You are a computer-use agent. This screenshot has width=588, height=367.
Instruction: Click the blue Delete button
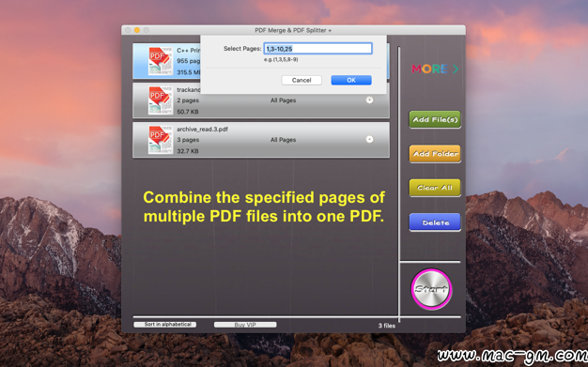tap(435, 222)
